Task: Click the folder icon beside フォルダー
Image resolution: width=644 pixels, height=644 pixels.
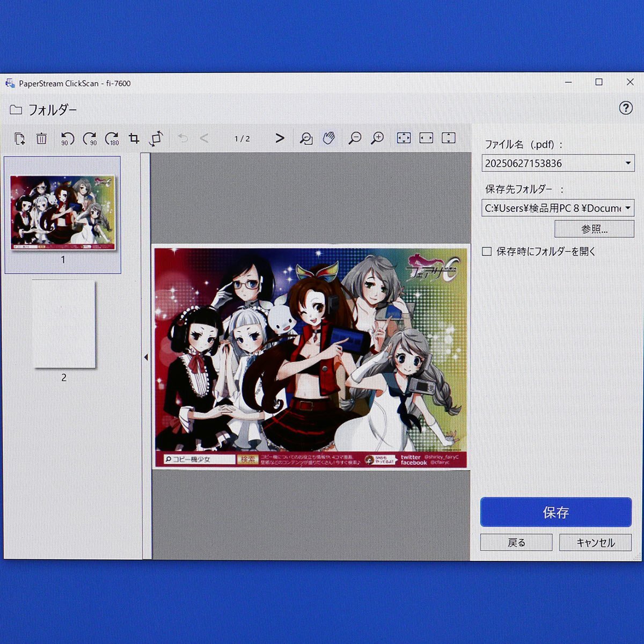Action: 16,109
